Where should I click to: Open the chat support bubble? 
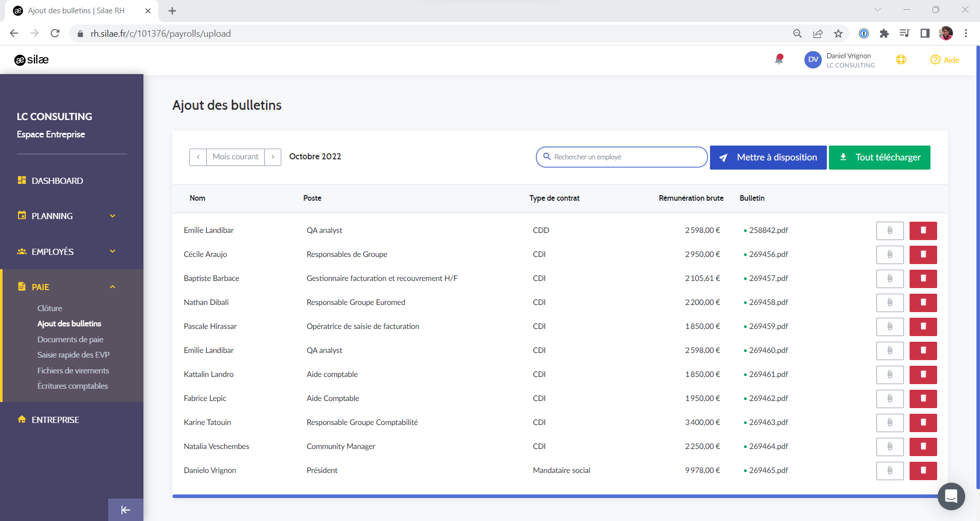(951, 496)
